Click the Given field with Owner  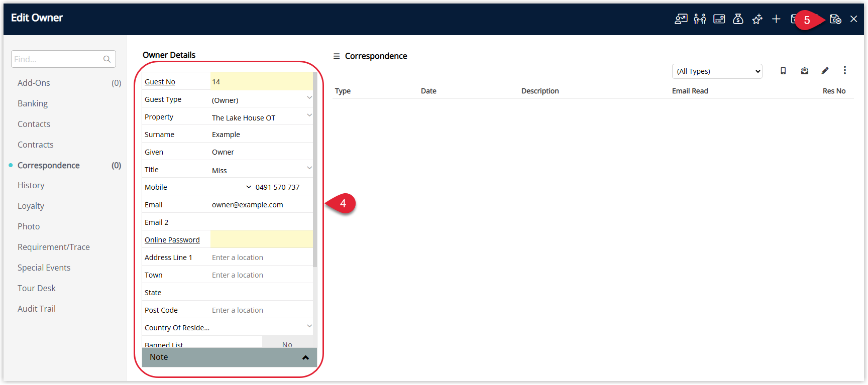point(261,152)
